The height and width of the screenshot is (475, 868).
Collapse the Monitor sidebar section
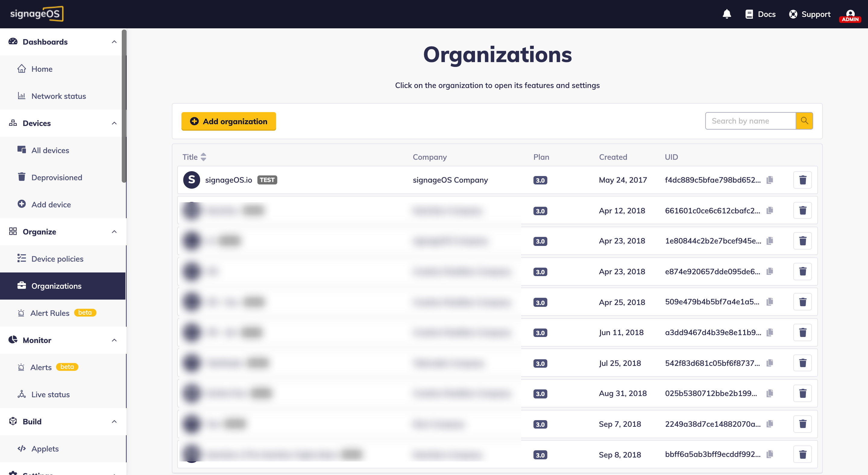(114, 340)
